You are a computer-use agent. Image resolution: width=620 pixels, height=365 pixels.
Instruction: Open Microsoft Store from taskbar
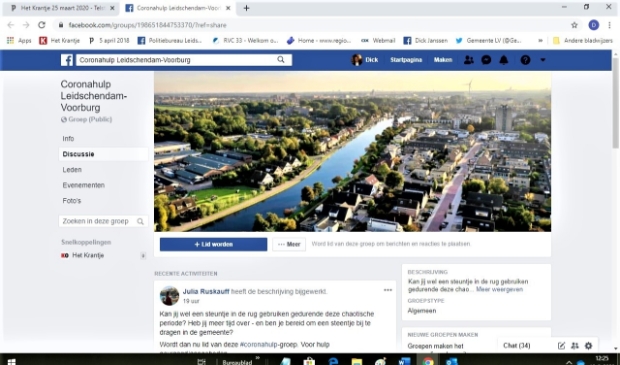(309, 361)
